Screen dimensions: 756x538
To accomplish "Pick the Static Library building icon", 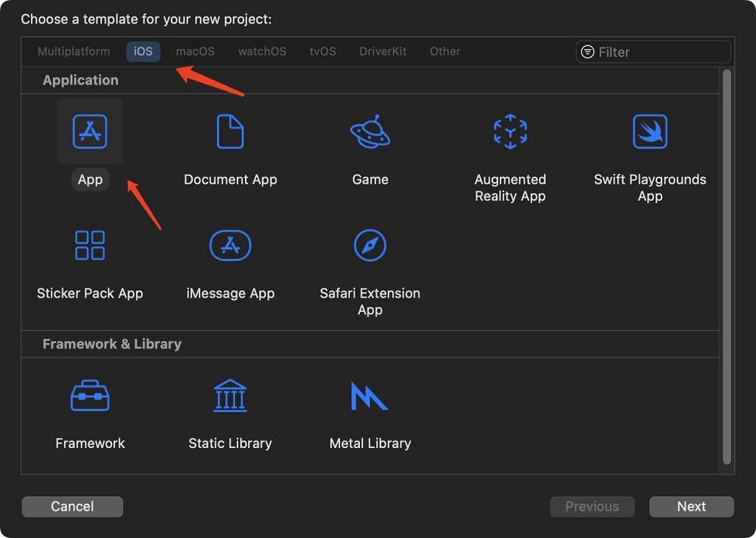I will coord(230,395).
